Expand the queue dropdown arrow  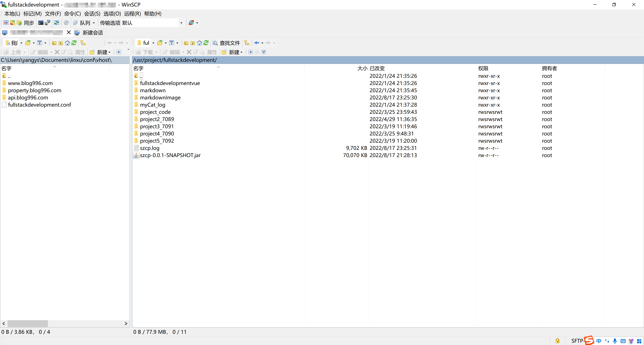click(x=94, y=23)
